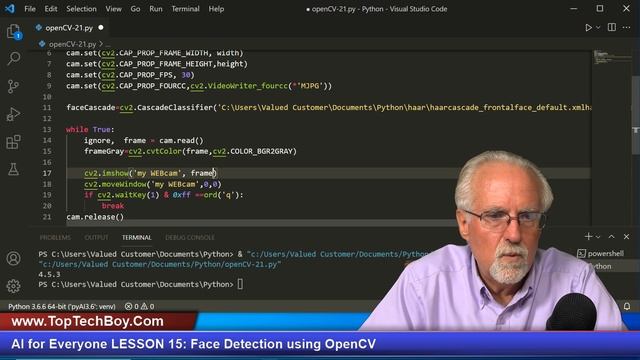
Task: Open the Manage gear icon
Action: point(13,286)
